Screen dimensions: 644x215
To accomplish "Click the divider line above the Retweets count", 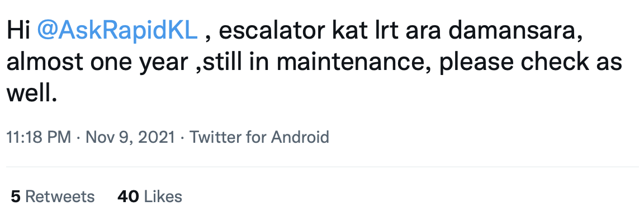I will pyautogui.click(x=322, y=167).
